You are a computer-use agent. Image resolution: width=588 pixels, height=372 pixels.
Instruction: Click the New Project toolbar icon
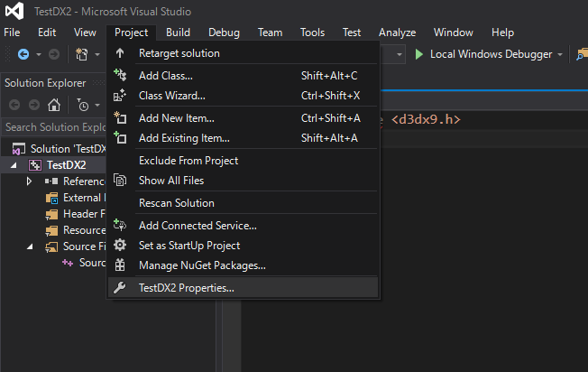click(82, 54)
